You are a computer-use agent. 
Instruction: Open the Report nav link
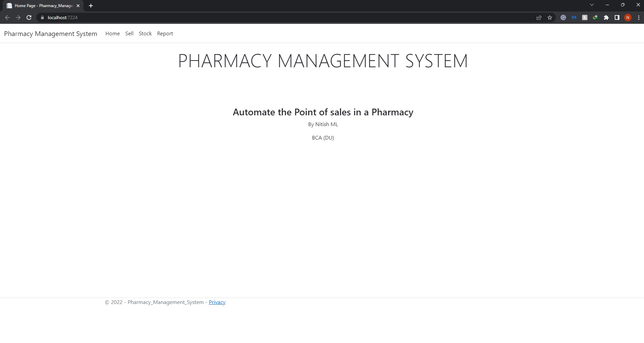tap(165, 34)
